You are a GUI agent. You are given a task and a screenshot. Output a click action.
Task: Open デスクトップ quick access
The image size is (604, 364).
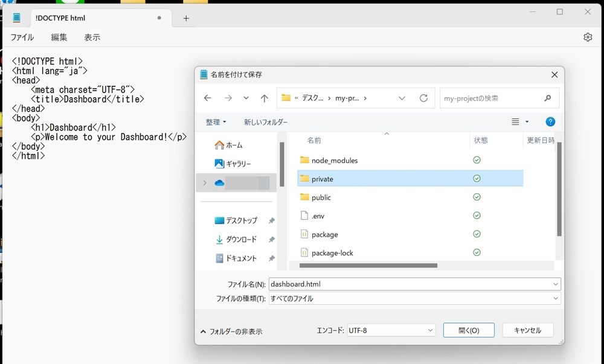click(x=236, y=220)
